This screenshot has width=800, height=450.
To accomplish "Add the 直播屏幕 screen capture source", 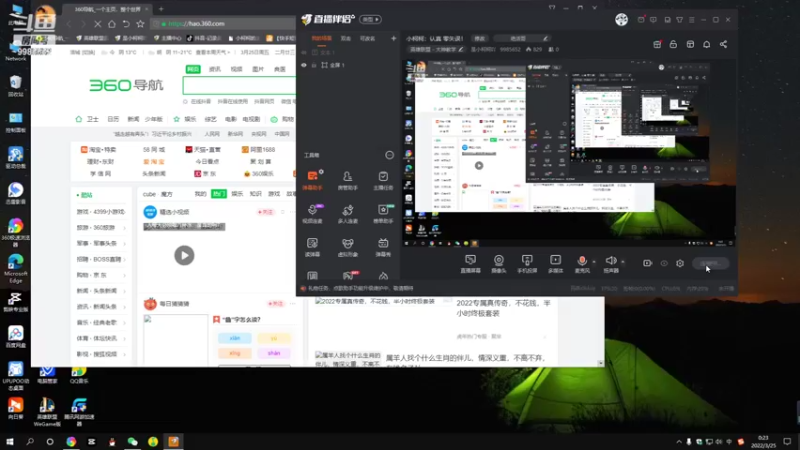I will (470, 264).
